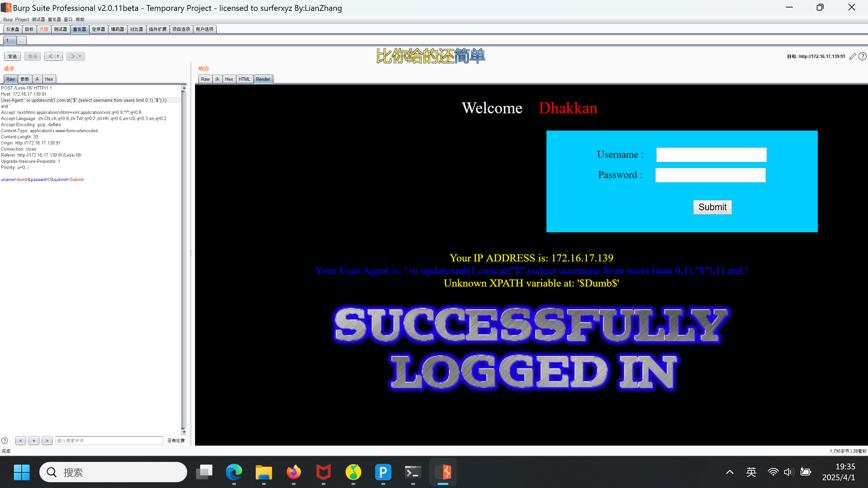This screenshot has width=868, height=488.
Task: Close repeater tab 1 with the x
Action: (x=13, y=41)
